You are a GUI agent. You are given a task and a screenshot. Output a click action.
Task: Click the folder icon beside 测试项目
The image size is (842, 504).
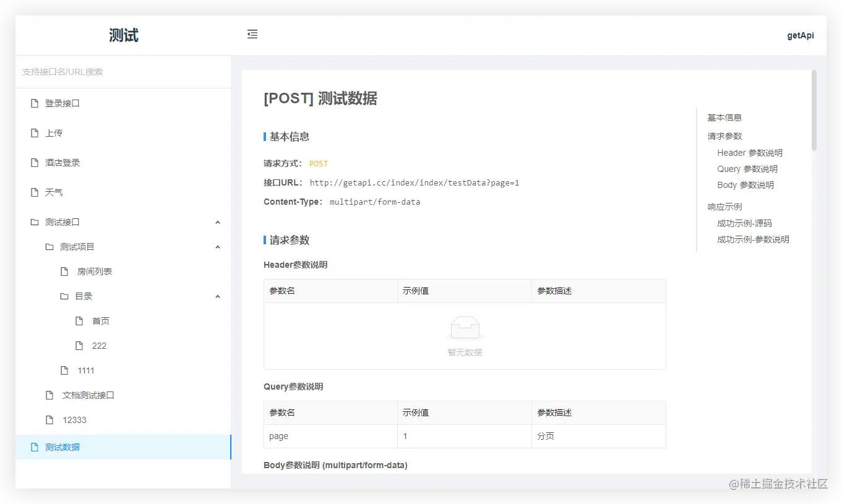49,247
